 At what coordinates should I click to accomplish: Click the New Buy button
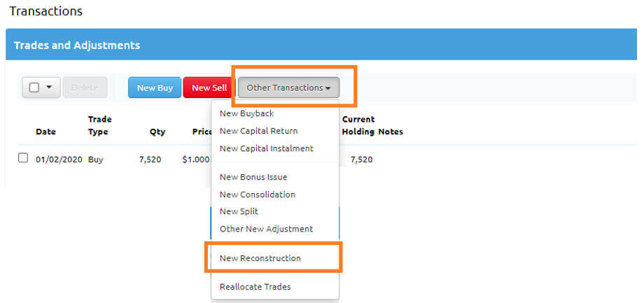coord(155,87)
